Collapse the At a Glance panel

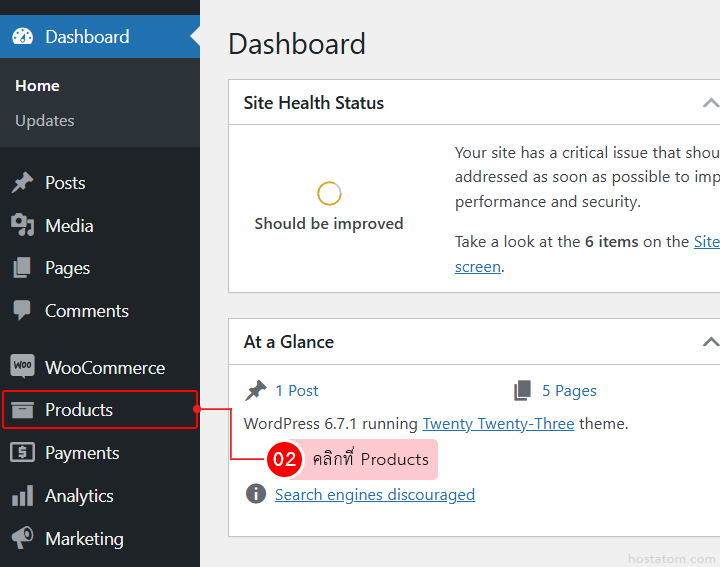pos(710,342)
